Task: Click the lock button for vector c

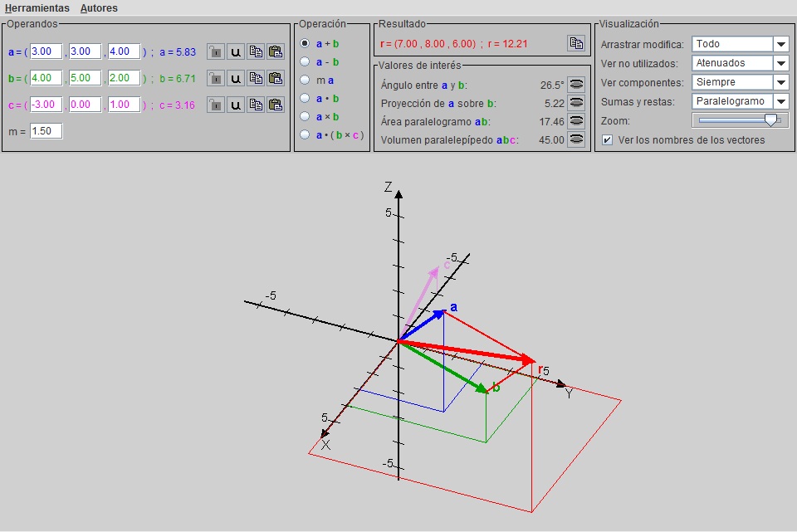Action: pos(215,105)
